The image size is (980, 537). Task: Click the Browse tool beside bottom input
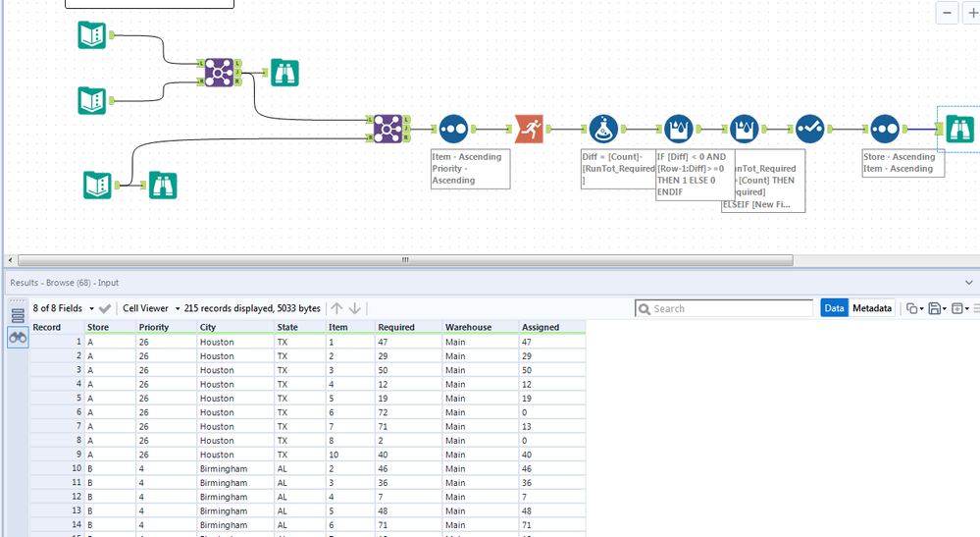[163, 185]
